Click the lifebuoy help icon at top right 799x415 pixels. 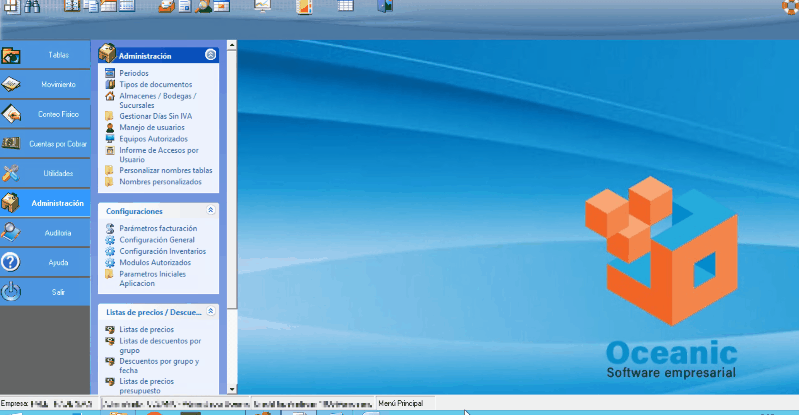790,6
